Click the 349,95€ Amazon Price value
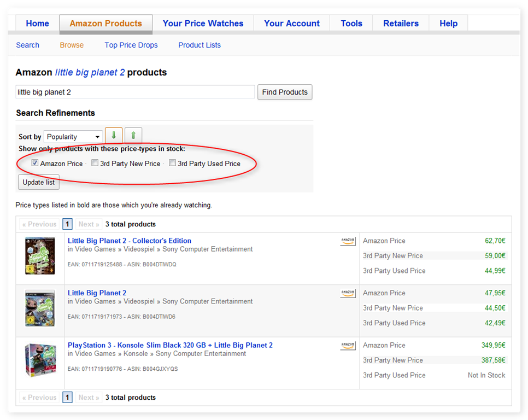The height and width of the screenshot is (420, 528). (494, 345)
